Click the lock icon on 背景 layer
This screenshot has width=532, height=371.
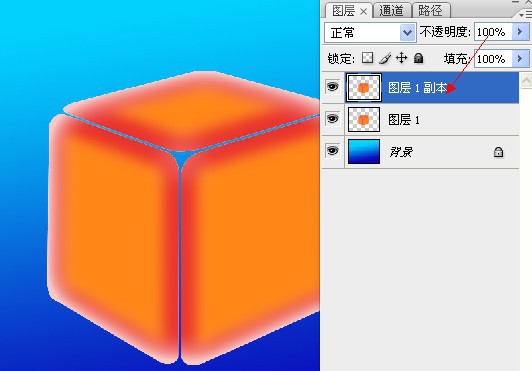(x=498, y=152)
